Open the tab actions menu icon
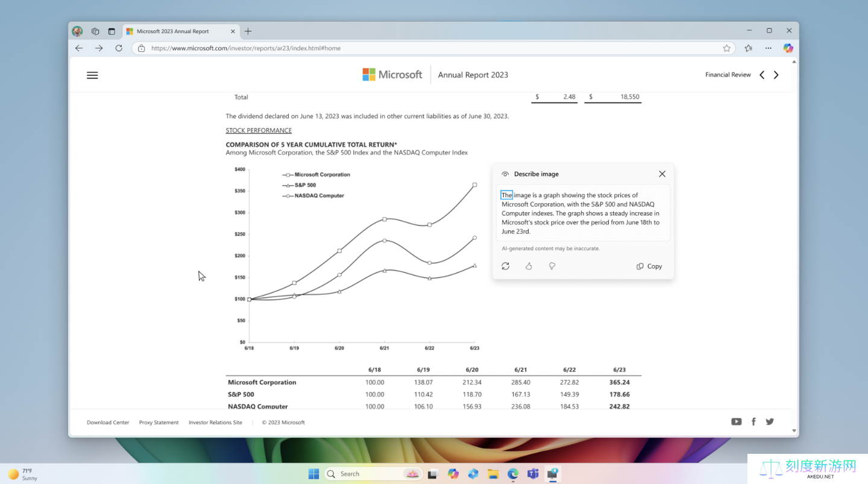Screen dimensions: 868x484 112,31
